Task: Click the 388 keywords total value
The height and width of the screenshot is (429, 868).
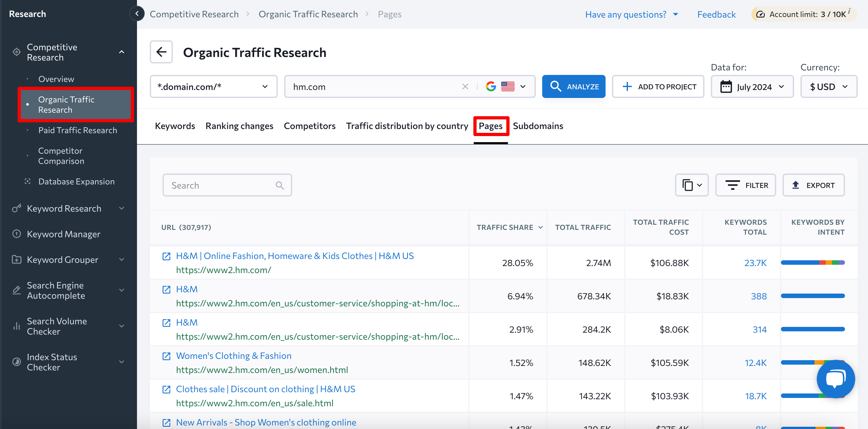Action: pos(759,296)
